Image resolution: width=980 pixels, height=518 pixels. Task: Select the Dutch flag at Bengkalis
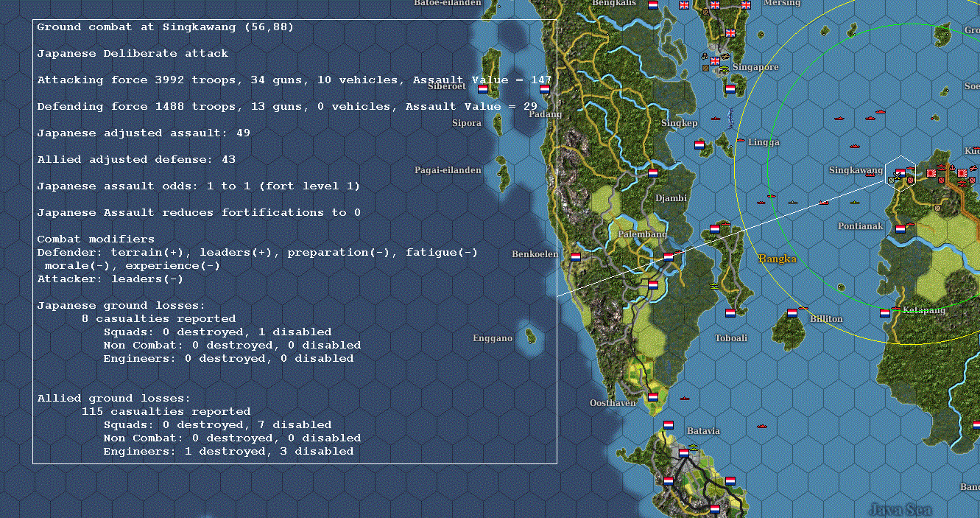coord(652,5)
